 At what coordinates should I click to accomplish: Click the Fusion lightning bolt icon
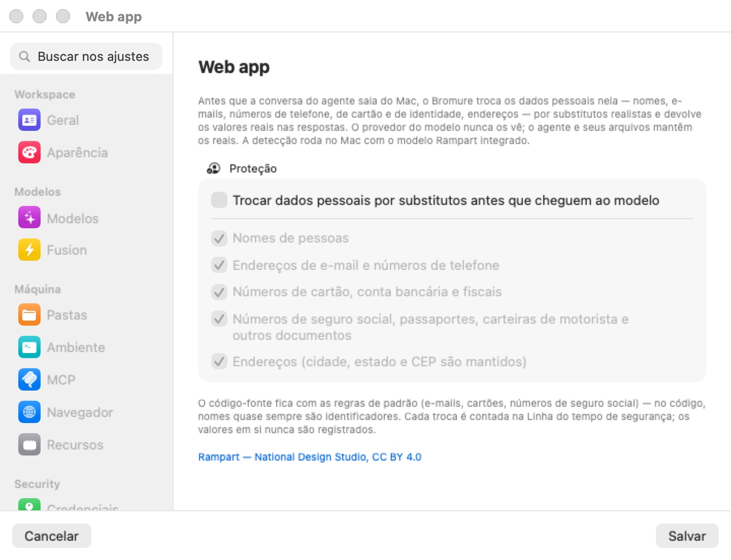29,250
